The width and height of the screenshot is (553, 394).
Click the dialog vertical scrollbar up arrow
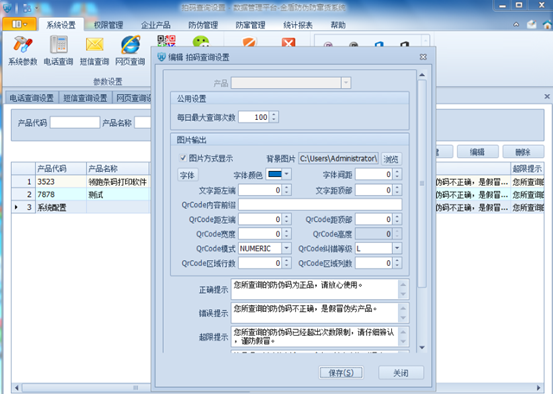422,75
